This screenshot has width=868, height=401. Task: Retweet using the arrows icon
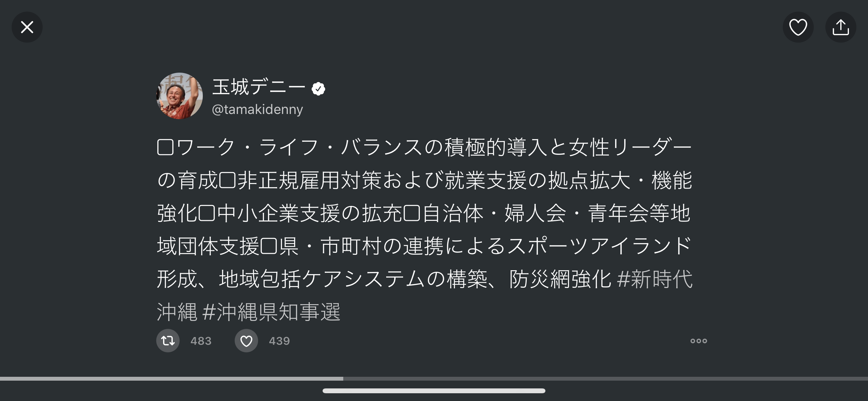(168, 341)
